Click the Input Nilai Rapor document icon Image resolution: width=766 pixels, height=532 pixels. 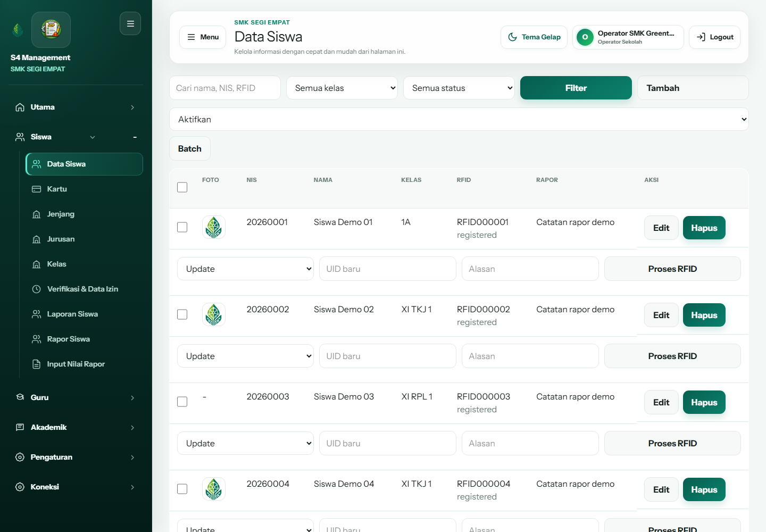37,364
